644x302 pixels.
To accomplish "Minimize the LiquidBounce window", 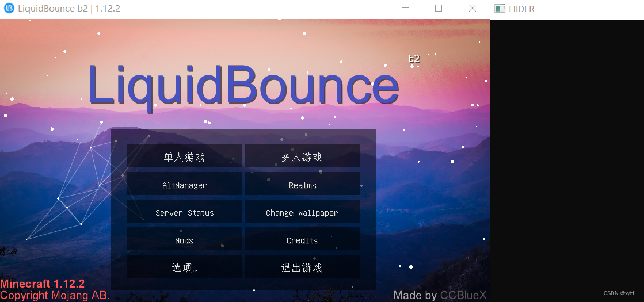I will click(x=405, y=8).
